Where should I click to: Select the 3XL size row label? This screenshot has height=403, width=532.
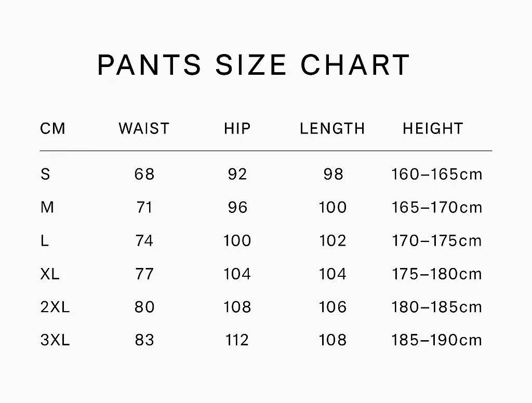[x=55, y=340]
